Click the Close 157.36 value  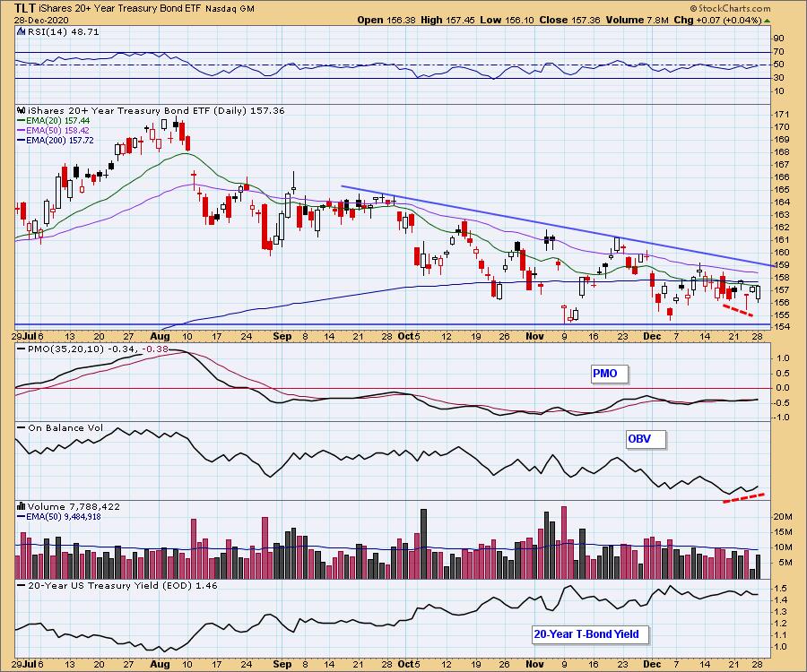(x=569, y=20)
